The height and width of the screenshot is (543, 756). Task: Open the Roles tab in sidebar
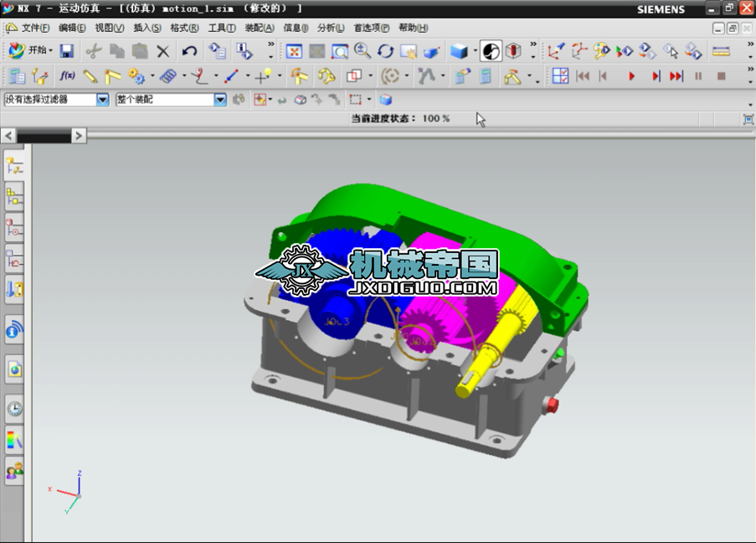coord(14,471)
